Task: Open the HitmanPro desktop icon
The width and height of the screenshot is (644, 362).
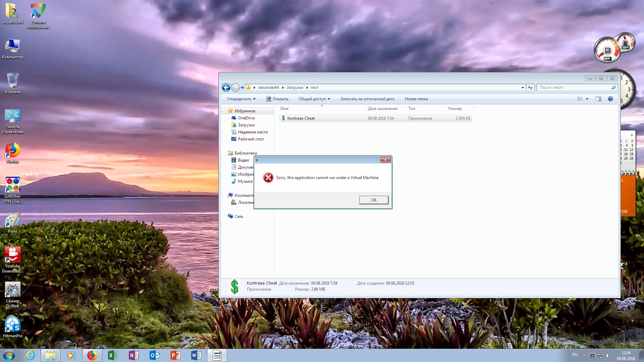Action: pos(13,327)
